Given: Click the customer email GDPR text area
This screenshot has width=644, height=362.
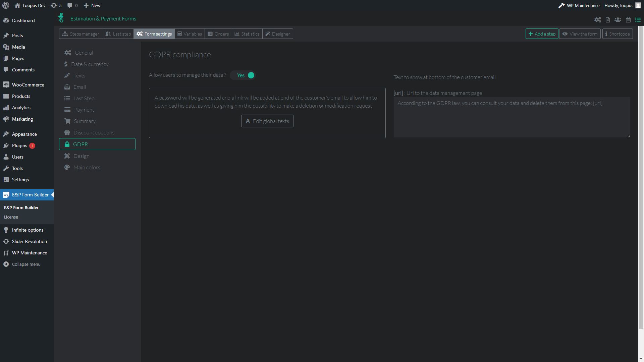Looking at the screenshot, I should (x=512, y=117).
